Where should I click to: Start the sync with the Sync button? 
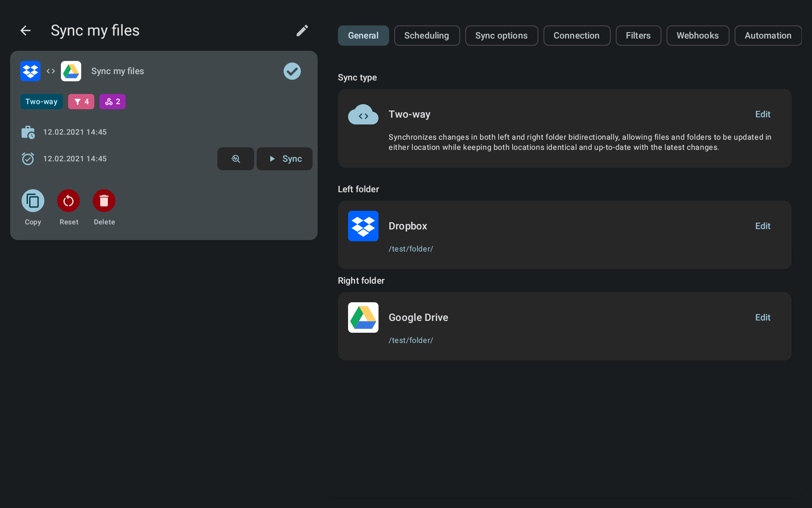[x=285, y=159]
